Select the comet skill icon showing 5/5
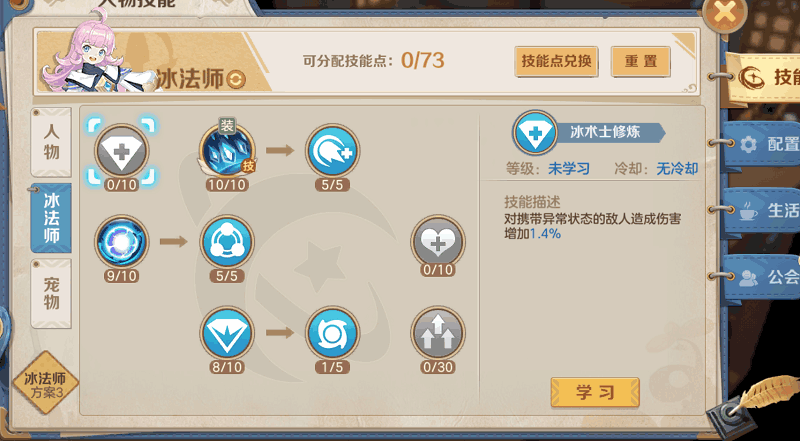Image resolution: width=800 pixels, height=441 pixels. pos(333,152)
